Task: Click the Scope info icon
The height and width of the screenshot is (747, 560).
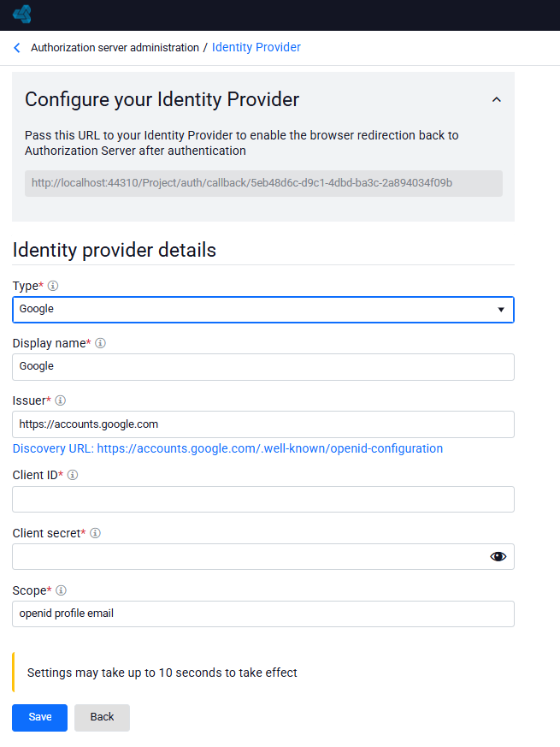Action: tap(61, 590)
